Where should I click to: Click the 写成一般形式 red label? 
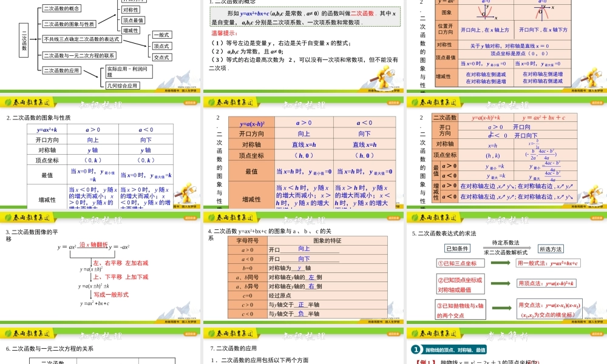110,294
